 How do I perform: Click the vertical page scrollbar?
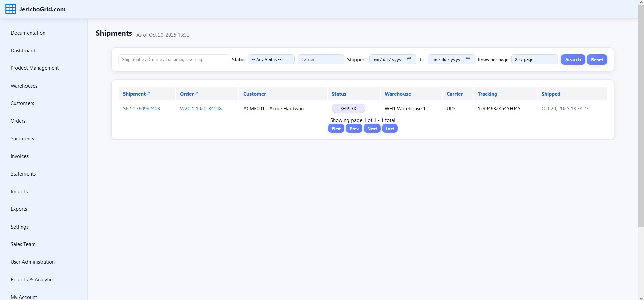pyautogui.click(x=641, y=117)
